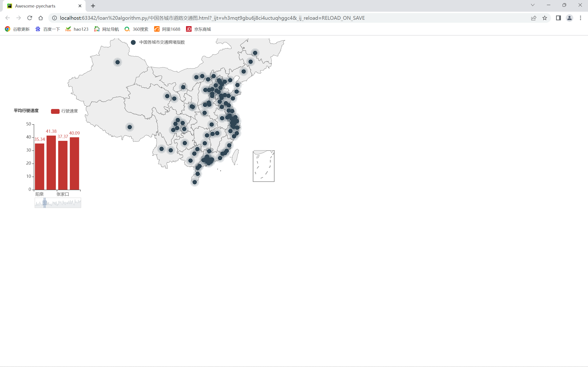Click the data zoom slider handle
The height and width of the screenshot is (367, 588).
pyautogui.click(x=45, y=203)
